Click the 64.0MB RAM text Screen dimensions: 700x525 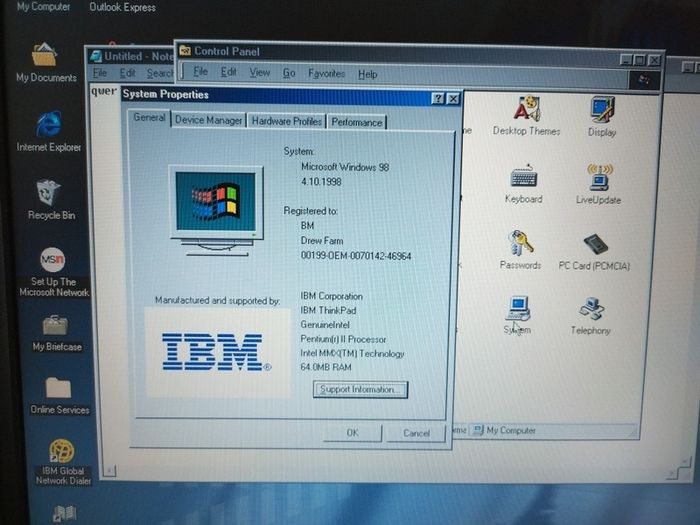pyautogui.click(x=326, y=367)
